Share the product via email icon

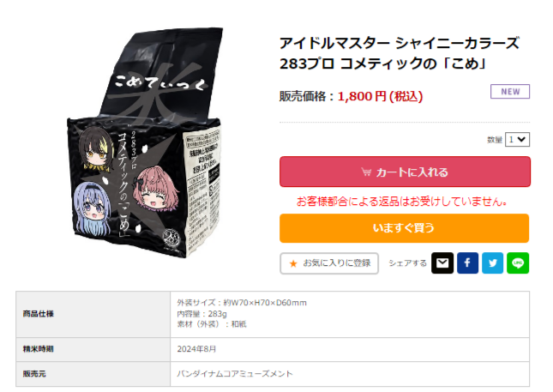pyautogui.click(x=442, y=262)
